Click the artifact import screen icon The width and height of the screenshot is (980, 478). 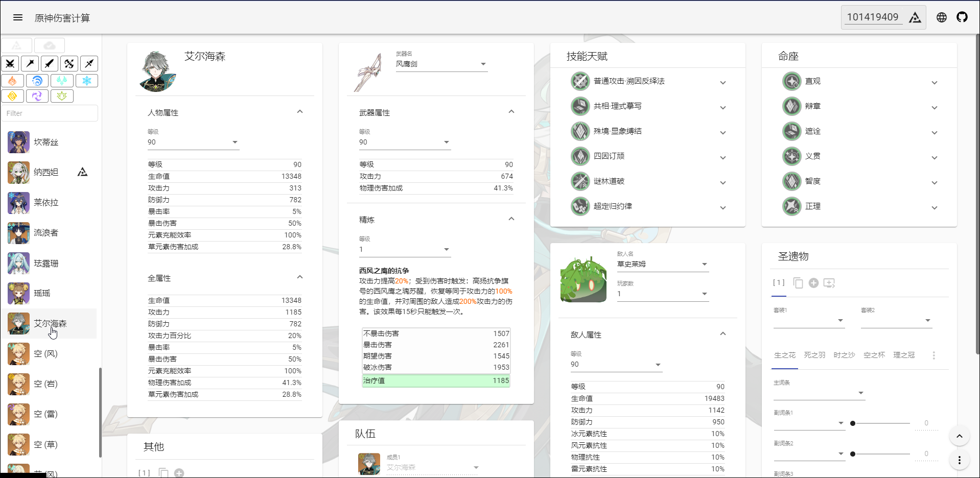[829, 283]
